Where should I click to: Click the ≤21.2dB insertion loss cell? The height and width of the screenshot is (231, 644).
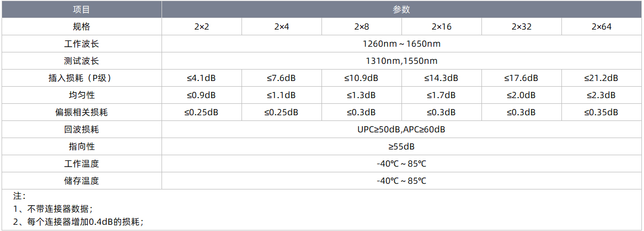(x=601, y=78)
